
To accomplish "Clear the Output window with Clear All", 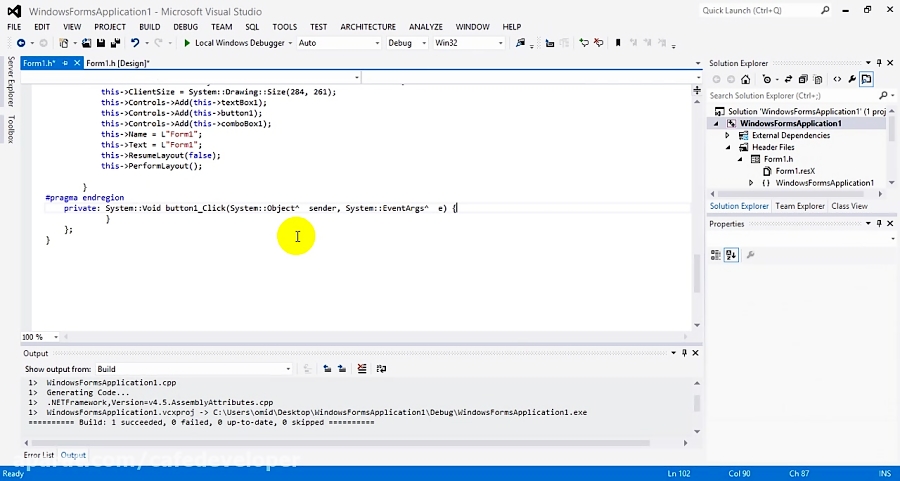I will 362,369.
